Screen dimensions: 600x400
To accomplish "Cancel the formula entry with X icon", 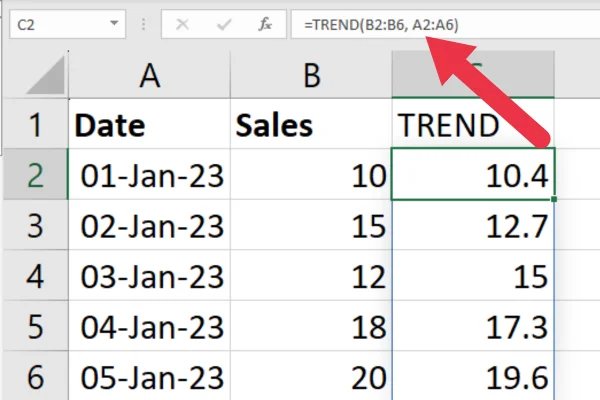I will click(x=182, y=24).
